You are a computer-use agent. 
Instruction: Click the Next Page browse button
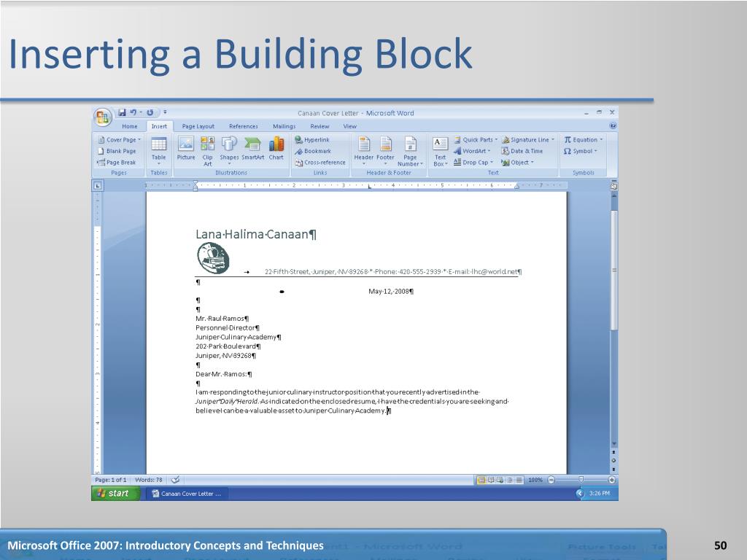614,469
